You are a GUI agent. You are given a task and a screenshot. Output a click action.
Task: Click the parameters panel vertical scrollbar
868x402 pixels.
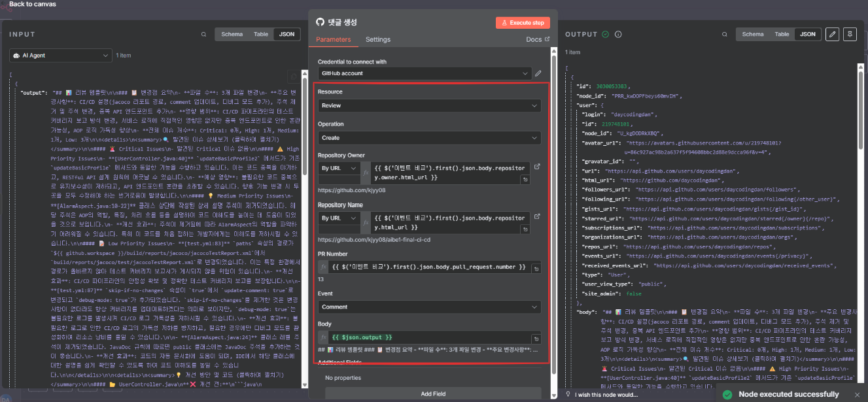click(x=554, y=216)
